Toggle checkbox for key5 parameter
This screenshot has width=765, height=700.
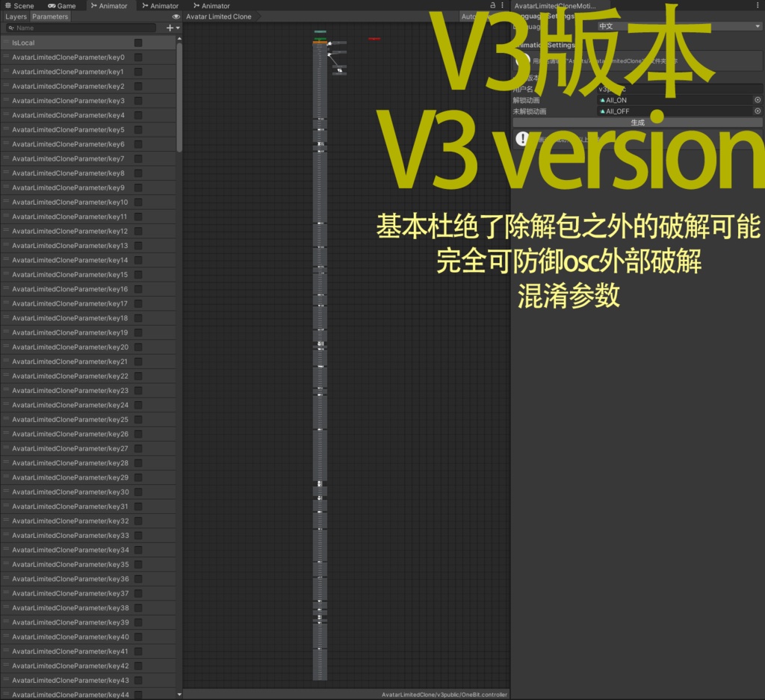pos(138,130)
